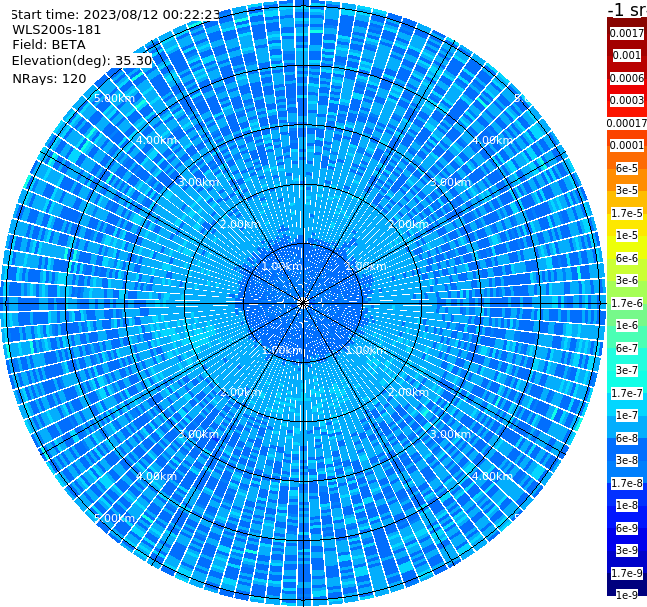Viewport: 647px width, 607px height.
Task: Click the upper-left 2.00km range label
Action: pyautogui.click(x=240, y=224)
